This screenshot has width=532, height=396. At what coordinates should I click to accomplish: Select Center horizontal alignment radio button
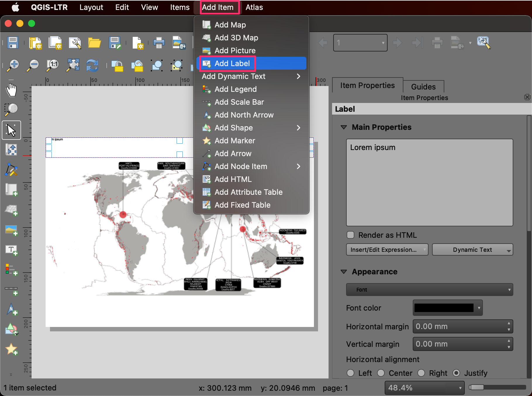[x=381, y=373]
